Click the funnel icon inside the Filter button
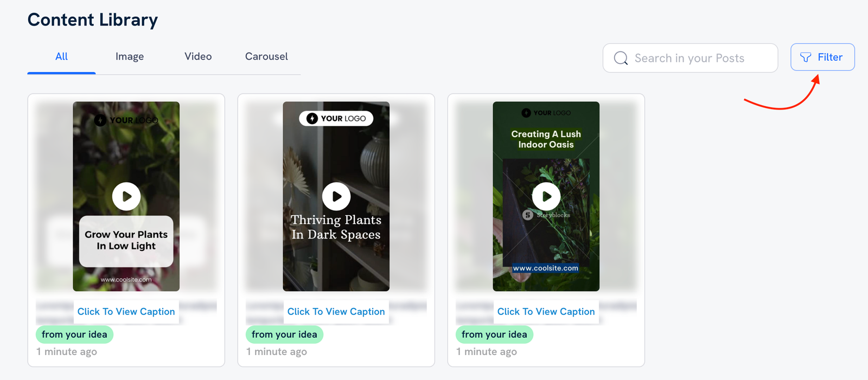Viewport: 868px width, 380px height. point(805,57)
